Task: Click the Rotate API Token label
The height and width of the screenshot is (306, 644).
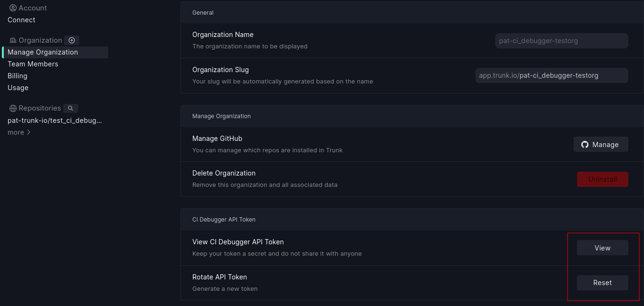Action: click(219, 277)
